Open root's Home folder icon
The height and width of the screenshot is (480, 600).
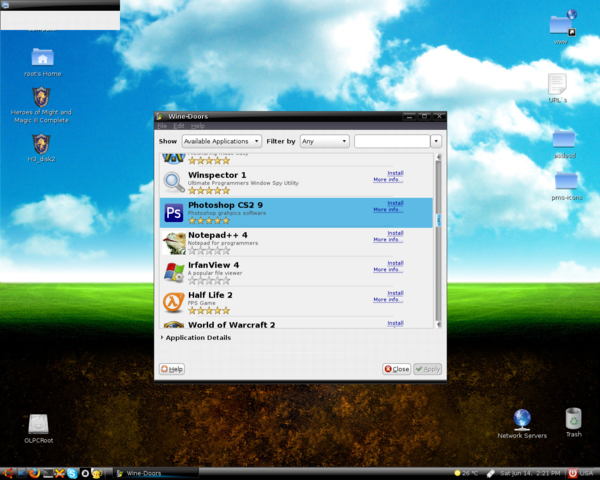point(42,57)
